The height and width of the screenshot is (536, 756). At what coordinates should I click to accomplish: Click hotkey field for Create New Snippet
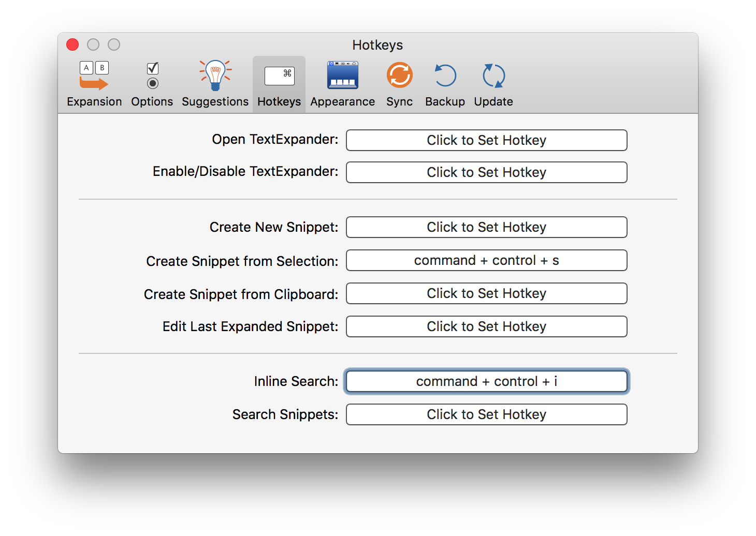point(486,227)
